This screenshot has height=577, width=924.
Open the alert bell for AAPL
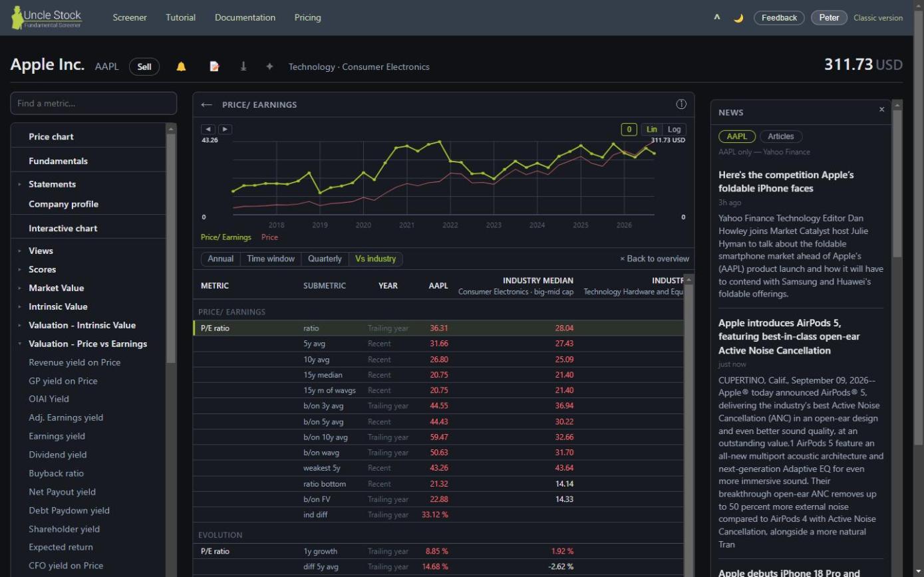tap(181, 66)
